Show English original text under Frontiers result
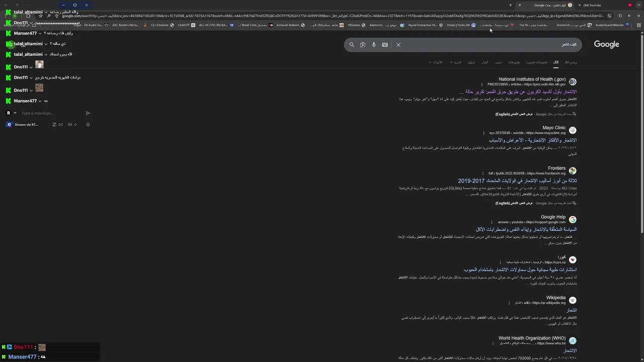 point(514,203)
